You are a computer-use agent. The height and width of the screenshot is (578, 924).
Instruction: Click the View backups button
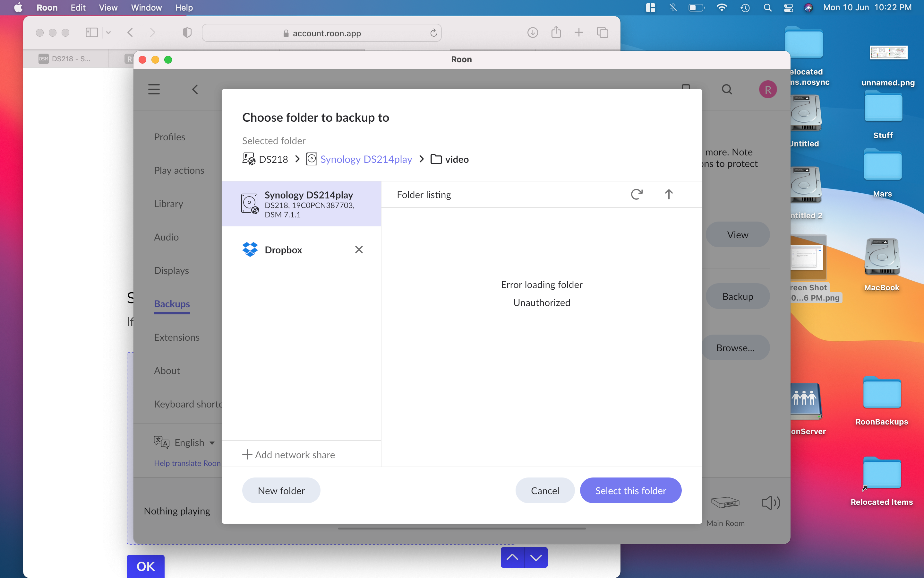[737, 235]
